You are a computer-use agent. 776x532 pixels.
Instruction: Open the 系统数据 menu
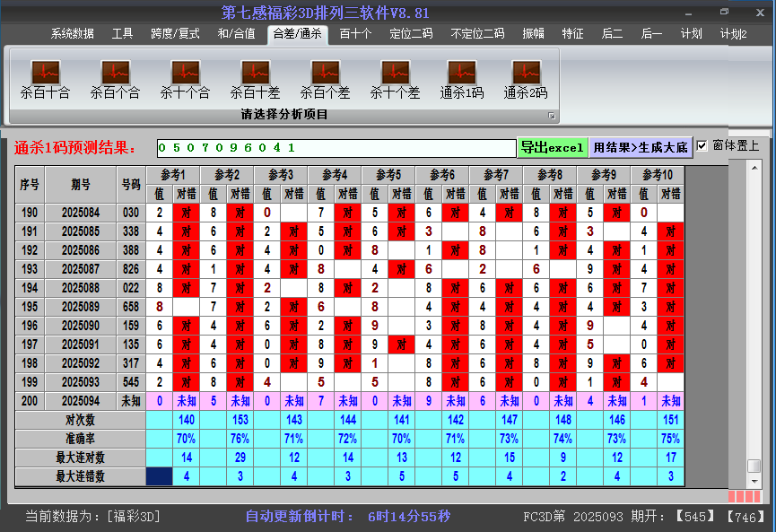point(72,34)
